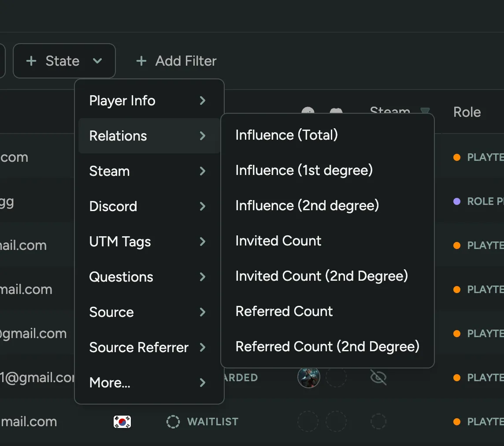Expand the State filter dropdown
Viewport: 504px width, 446px height.
coord(98,61)
